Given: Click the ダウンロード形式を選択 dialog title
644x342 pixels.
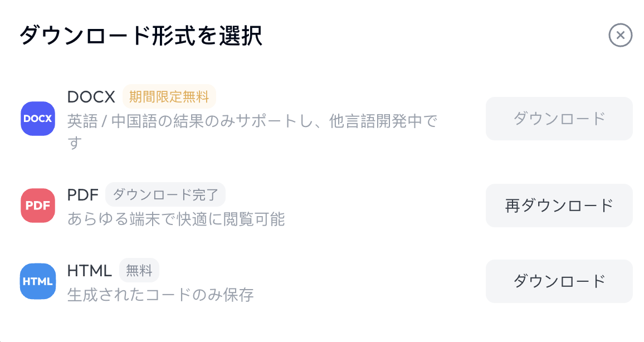Looking at the screenshot, I should coord(141,35).
